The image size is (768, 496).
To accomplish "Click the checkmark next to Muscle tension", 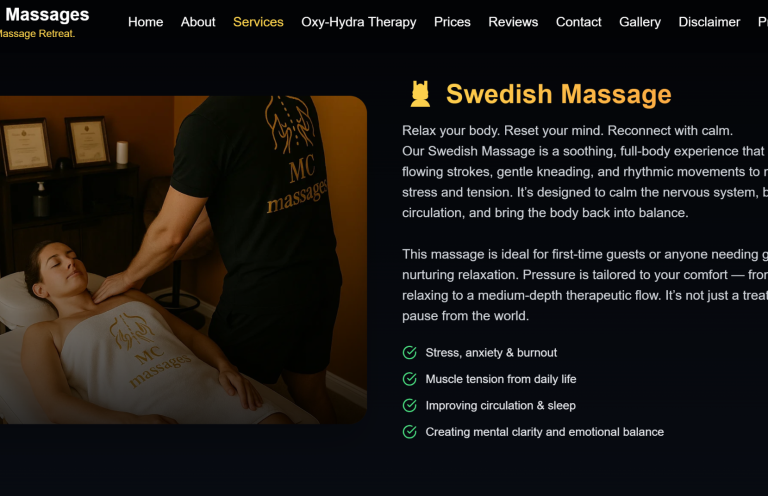I will coord(409,379).
